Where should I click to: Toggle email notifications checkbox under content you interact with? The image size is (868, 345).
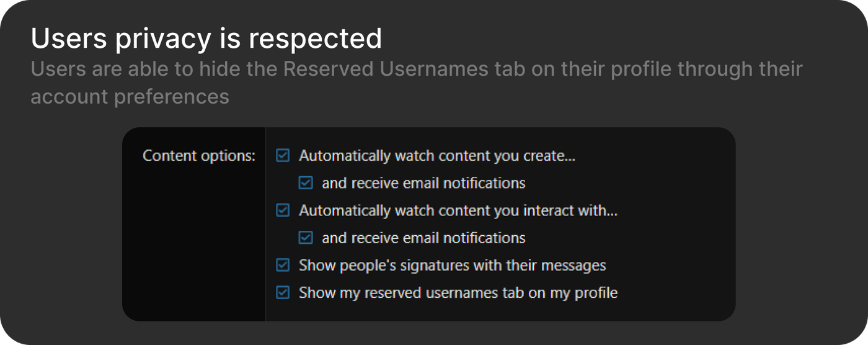point(306,238)
